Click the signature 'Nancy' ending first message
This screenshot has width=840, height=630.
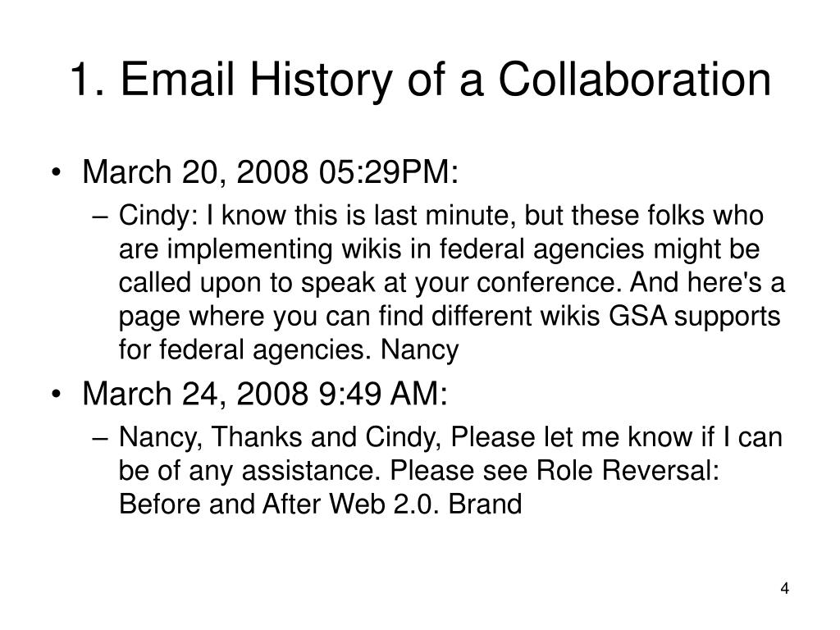(419, 349)
